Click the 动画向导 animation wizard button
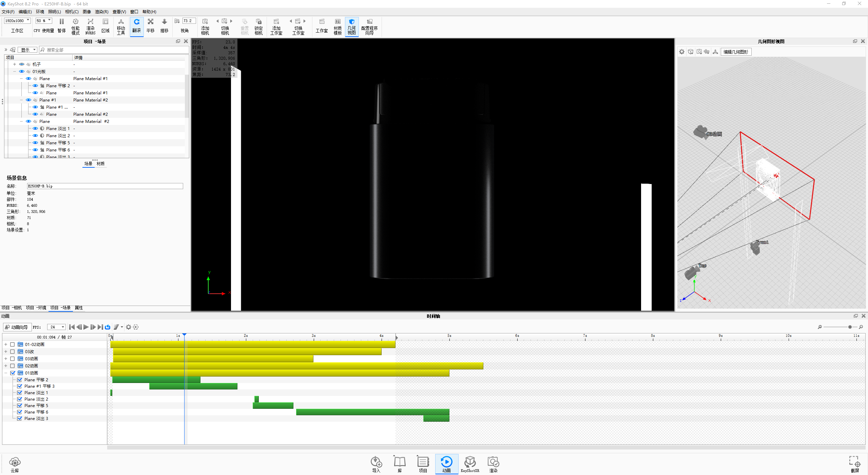Viewport: 868px width, 475px height. [x=17, y=327]
